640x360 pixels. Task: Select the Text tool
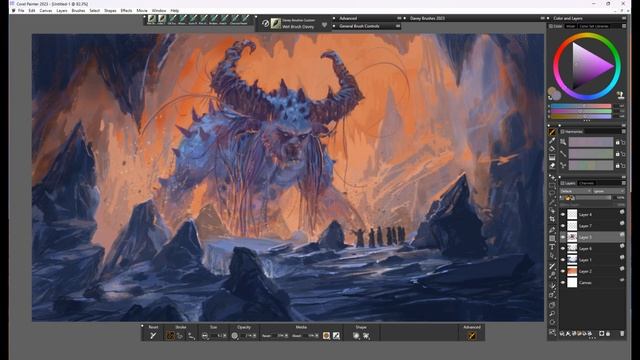coord(552,247)
